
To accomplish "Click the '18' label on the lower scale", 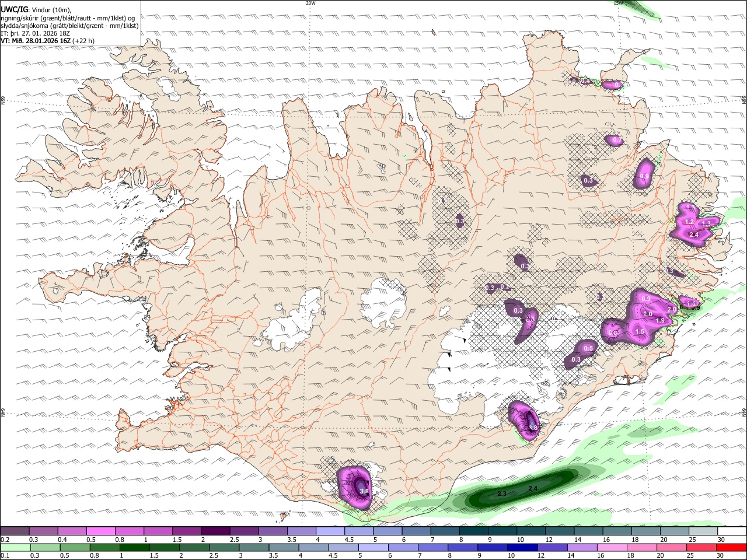I will tap(630, 556).
